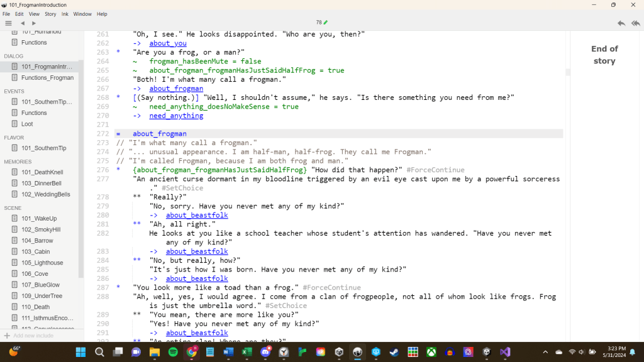Viewport: 644px width, 362px height.
Task: Open Visual Studio from the taskbar
Action: coord(504,352)
